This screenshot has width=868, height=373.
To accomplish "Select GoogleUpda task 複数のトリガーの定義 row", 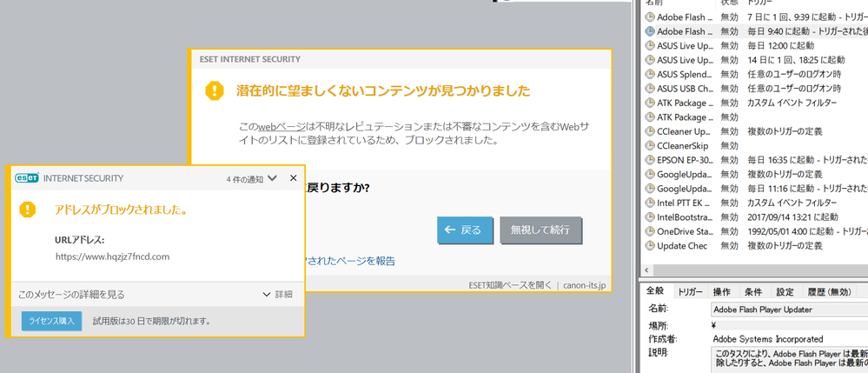I will pyautogui.click(x=754, y=175).
